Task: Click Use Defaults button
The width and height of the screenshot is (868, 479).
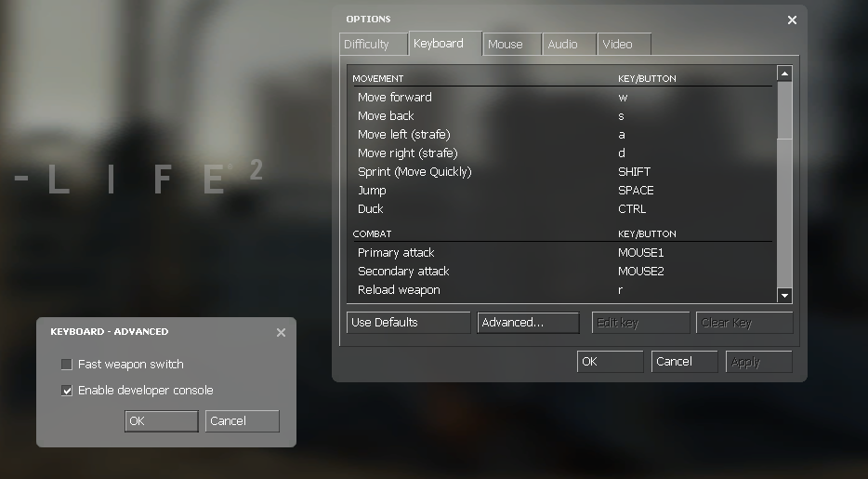Action: tap(409, 323)
